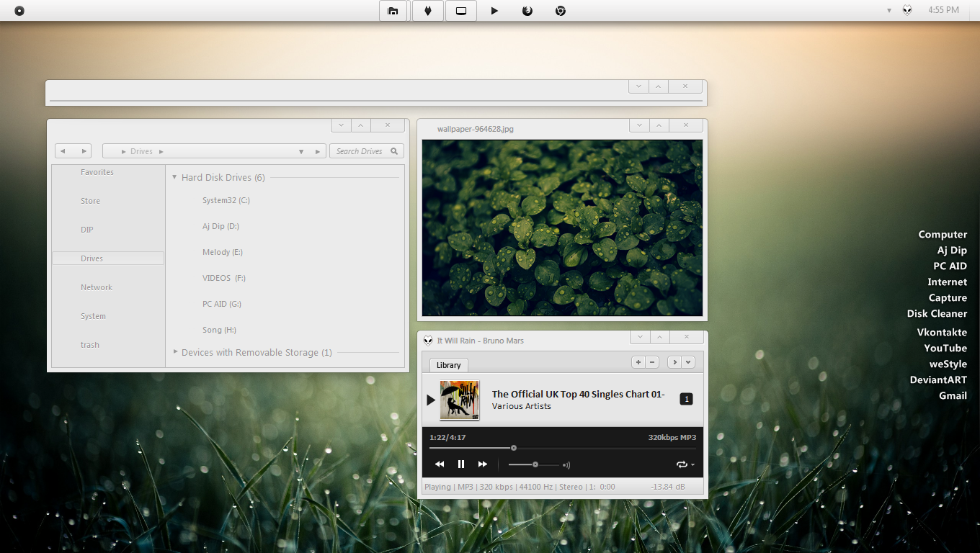Open Gmail desktop shortcut
The height and width of the screenshot is (553, 980).
pyautogui.click(x=953, y=396)
